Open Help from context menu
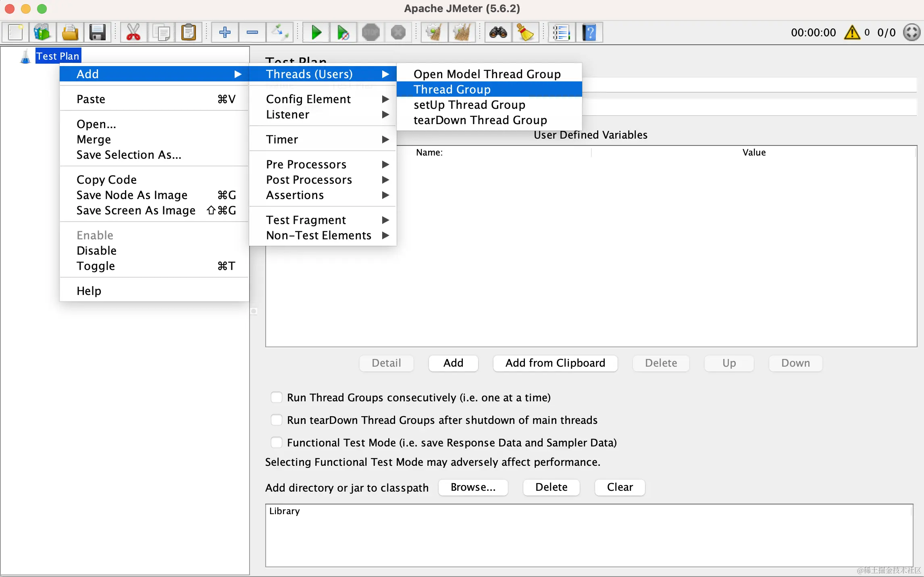 [154, 291]
